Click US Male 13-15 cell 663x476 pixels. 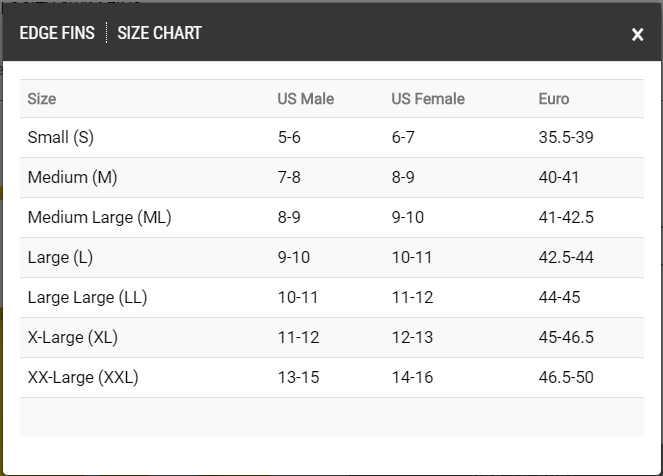tap(299, 377)
